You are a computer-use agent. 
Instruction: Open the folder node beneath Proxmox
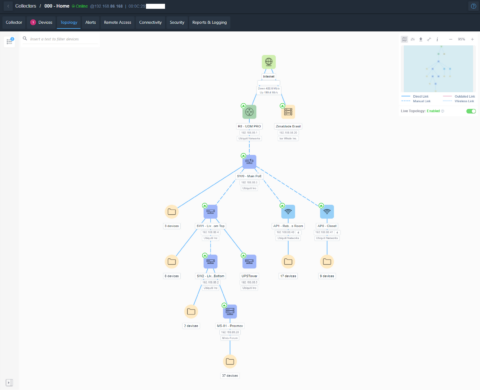pyautogui.click(x=230, y=361)
